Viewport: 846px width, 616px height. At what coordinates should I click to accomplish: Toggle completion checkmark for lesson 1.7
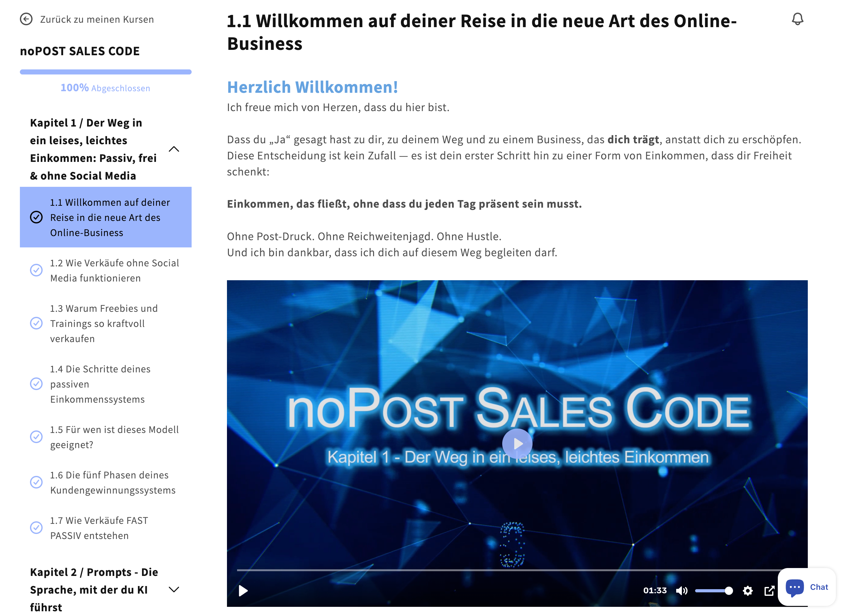[36, 528]
